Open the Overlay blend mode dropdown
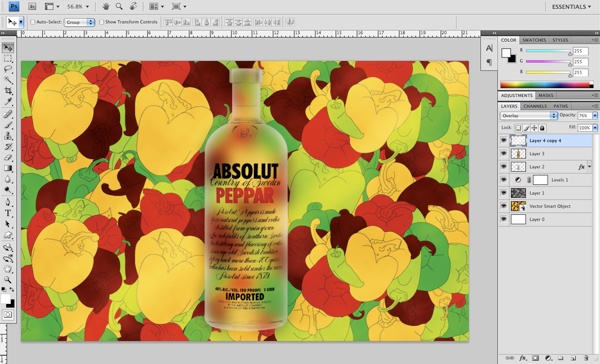 click(528, 115)
